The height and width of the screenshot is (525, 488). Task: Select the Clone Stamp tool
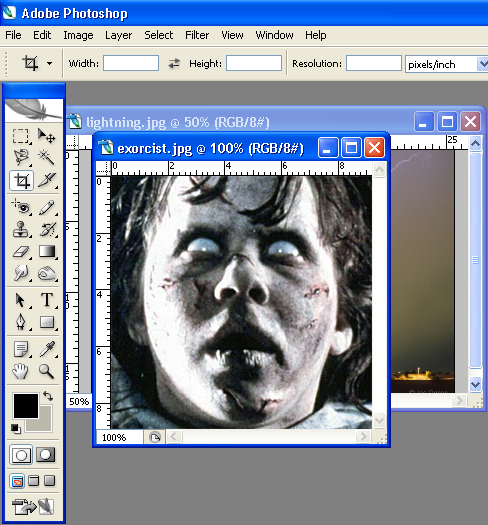tap(21, 229)
